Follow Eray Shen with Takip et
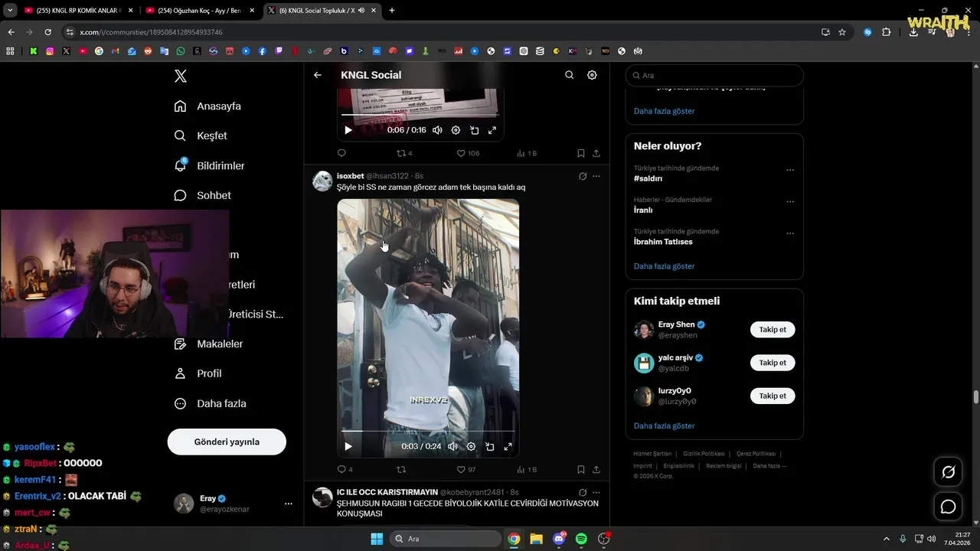The image size is (980, 551). pos(773,330)
